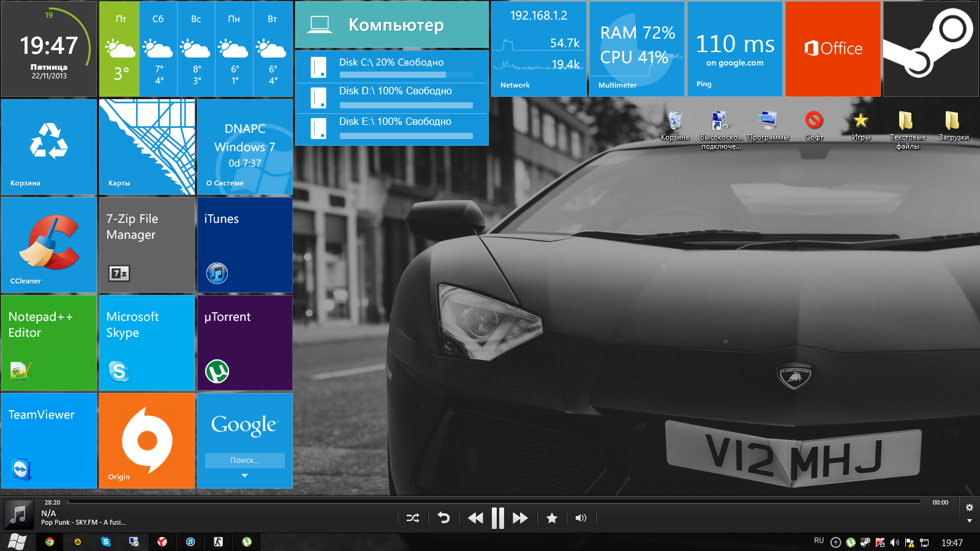
Task: Open desktop Корзина recycle bin icon
Action: (675, 126)
